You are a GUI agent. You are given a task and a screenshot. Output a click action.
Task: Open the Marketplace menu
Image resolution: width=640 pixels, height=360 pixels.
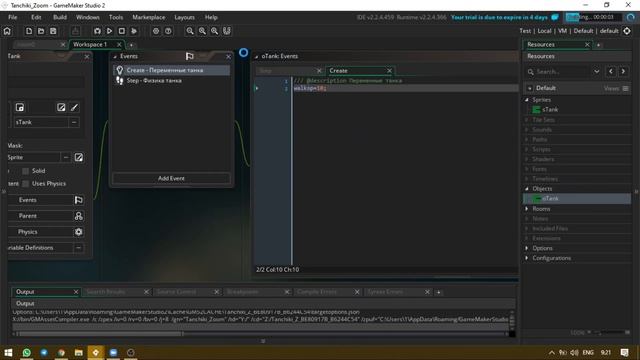click(149, 17)
